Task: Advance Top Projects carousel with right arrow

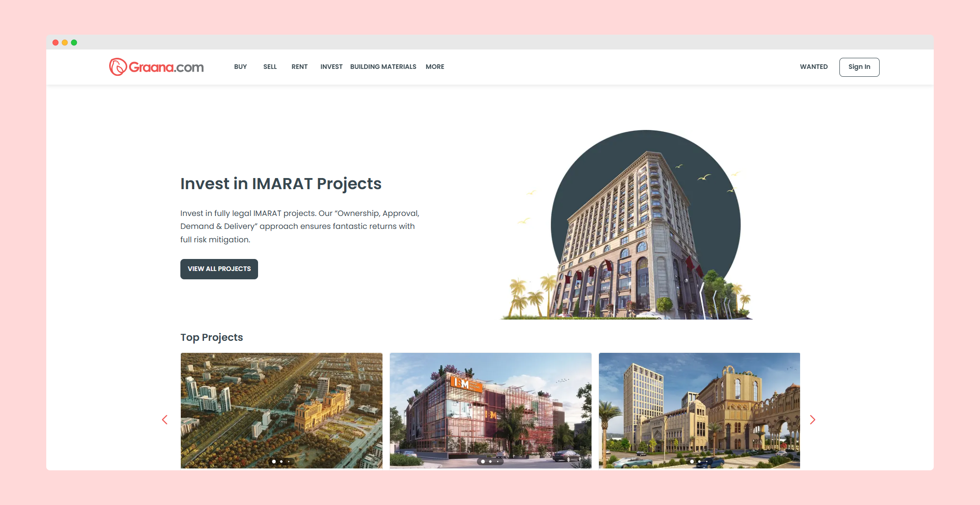Action: [x=813, y=420]
